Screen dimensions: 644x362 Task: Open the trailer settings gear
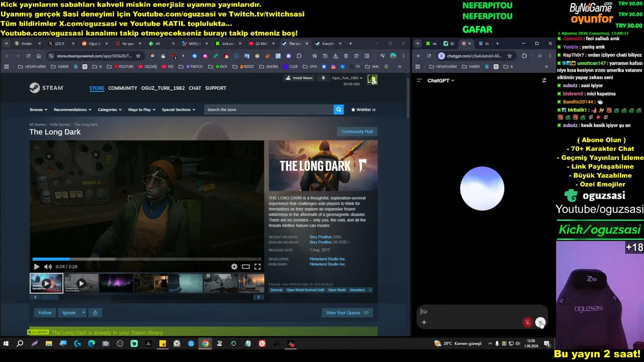point(234,266)
